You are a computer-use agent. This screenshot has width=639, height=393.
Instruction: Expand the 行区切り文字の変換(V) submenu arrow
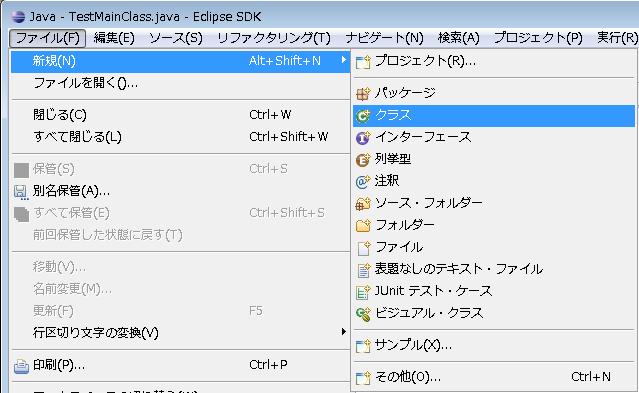tap(344, 332)
